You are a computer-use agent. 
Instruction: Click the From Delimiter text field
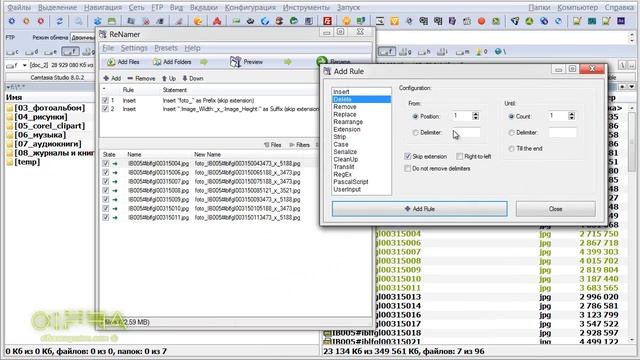tap(466, 133)
